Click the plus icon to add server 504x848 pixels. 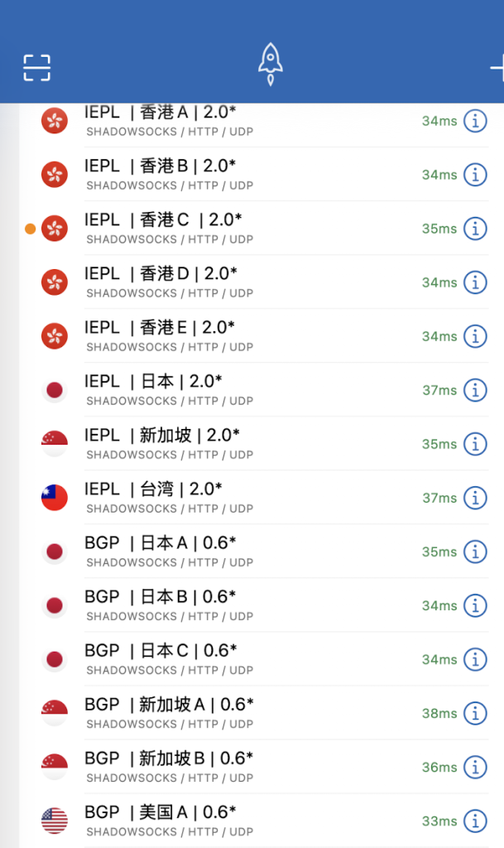click(497, 68)
